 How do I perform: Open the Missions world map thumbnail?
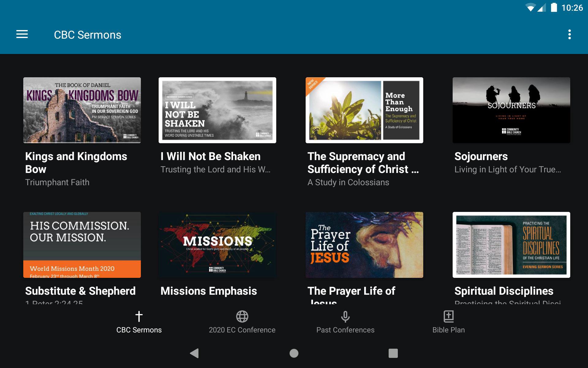217,245
